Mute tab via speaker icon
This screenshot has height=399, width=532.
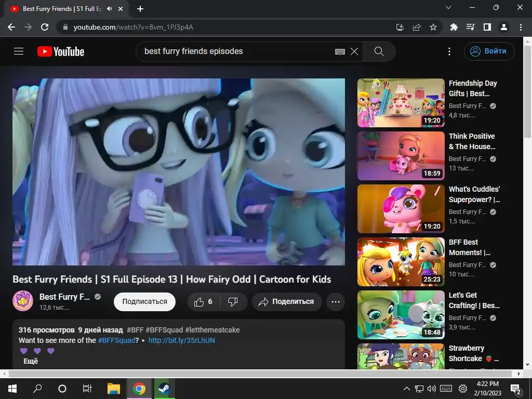pos(109,9)
